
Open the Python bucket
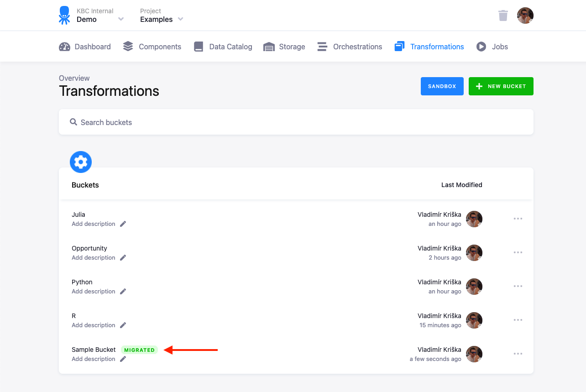point(82,282)
